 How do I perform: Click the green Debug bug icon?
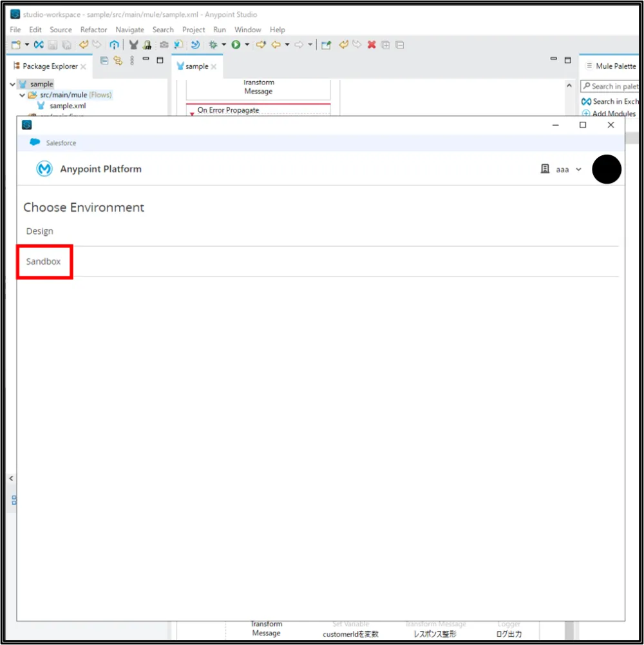[213, 45]
